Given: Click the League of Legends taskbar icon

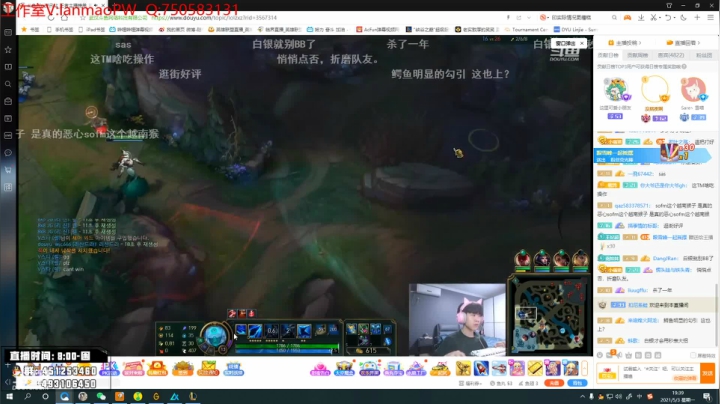Looking at the screenshot, I should tap(193, 396).
